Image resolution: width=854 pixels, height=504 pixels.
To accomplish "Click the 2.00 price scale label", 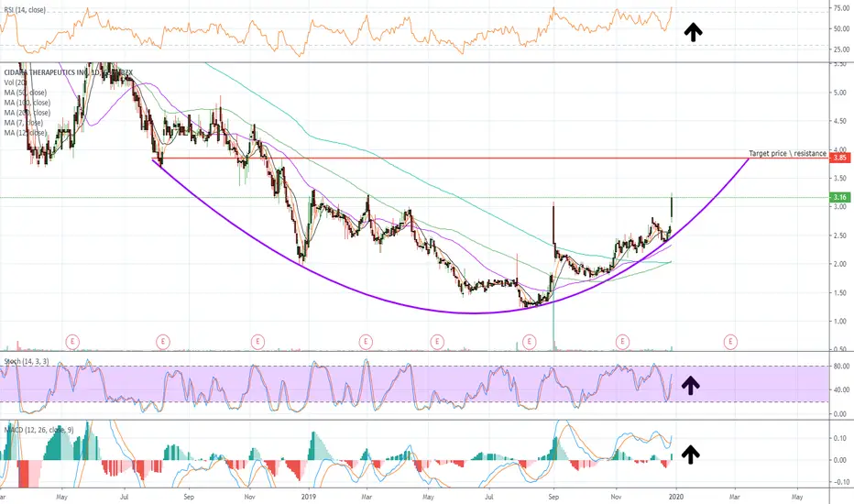I will click(840, 264).
